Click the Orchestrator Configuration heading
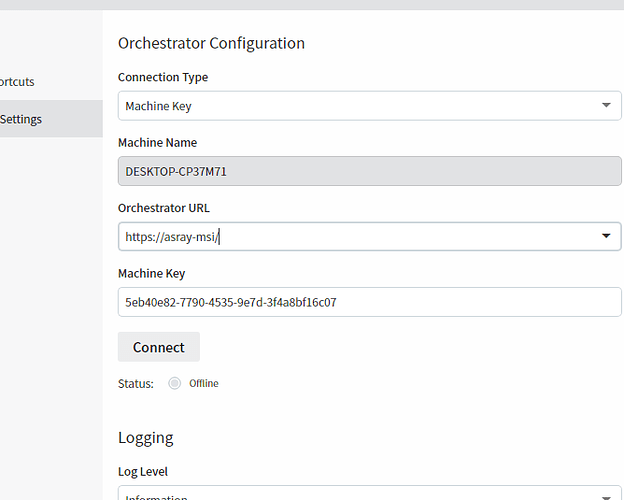Image resolution: width=624 pixels, height=500 pixels. 211,43
